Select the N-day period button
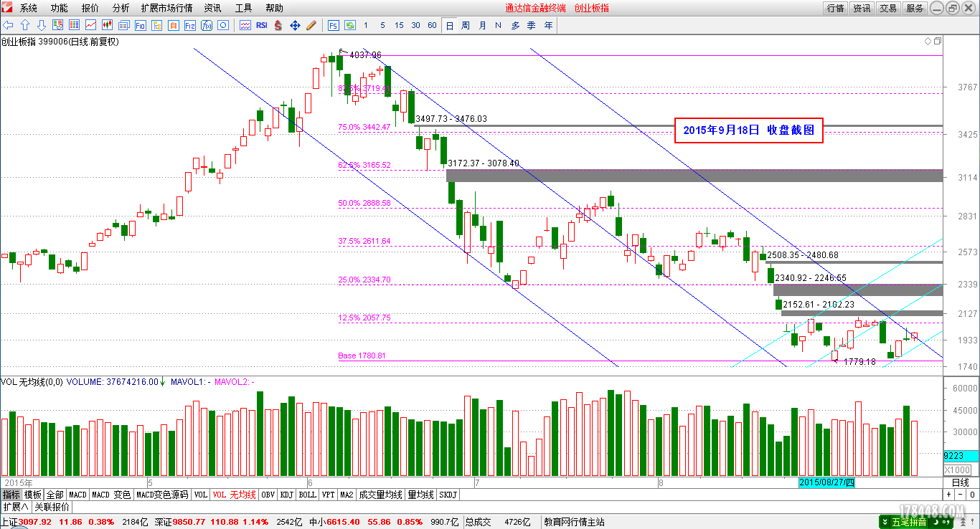This screenshot has width=980, height=529. point(499,25)
